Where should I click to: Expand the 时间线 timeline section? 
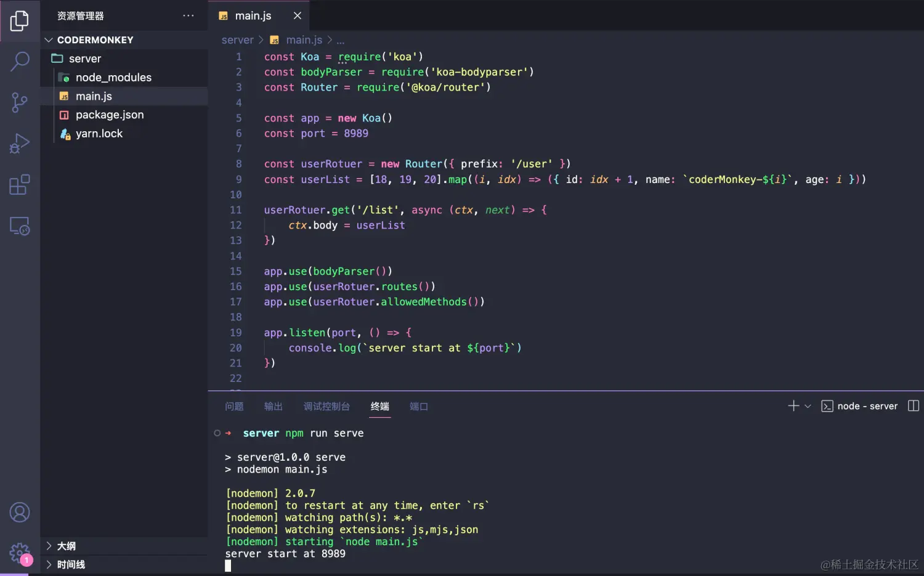(x=124, y=564)
